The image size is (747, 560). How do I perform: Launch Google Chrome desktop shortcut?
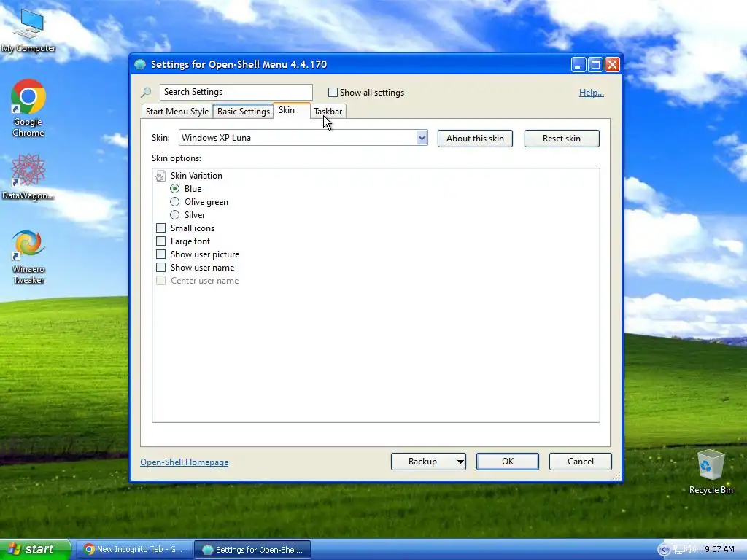28,108
